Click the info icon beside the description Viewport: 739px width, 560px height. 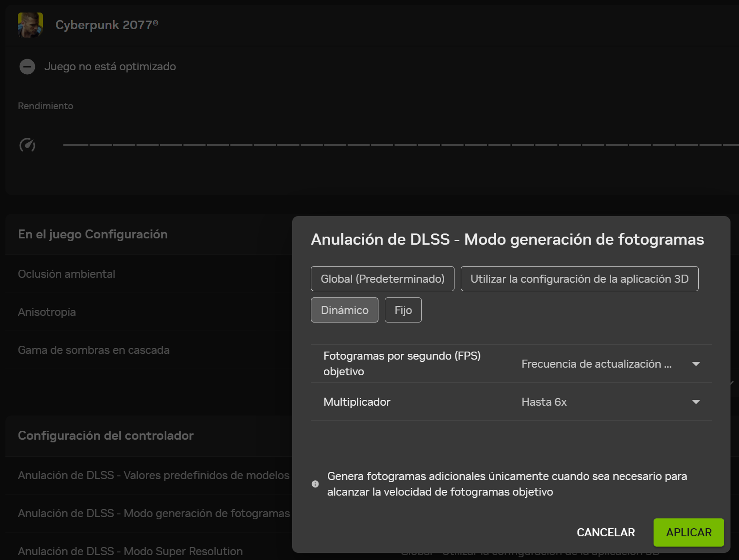tap(315, 484)
